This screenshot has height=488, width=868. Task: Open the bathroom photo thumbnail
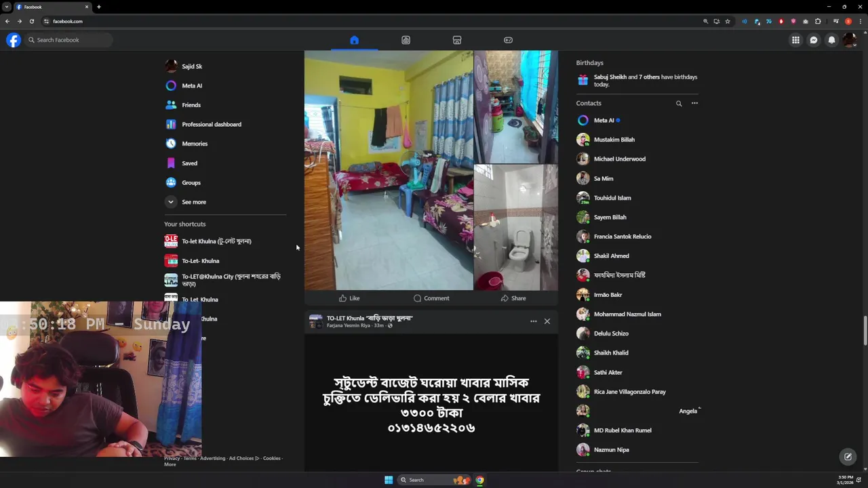pyautogui.click(x=516, y=228)
